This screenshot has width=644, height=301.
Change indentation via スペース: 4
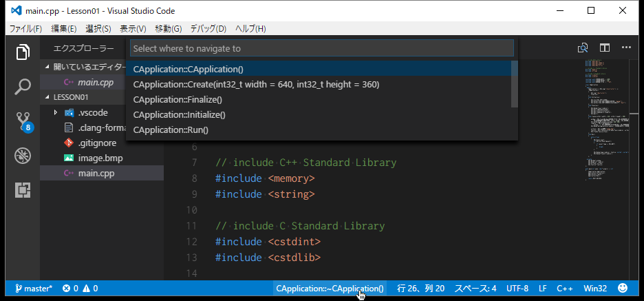pos(475,288)
